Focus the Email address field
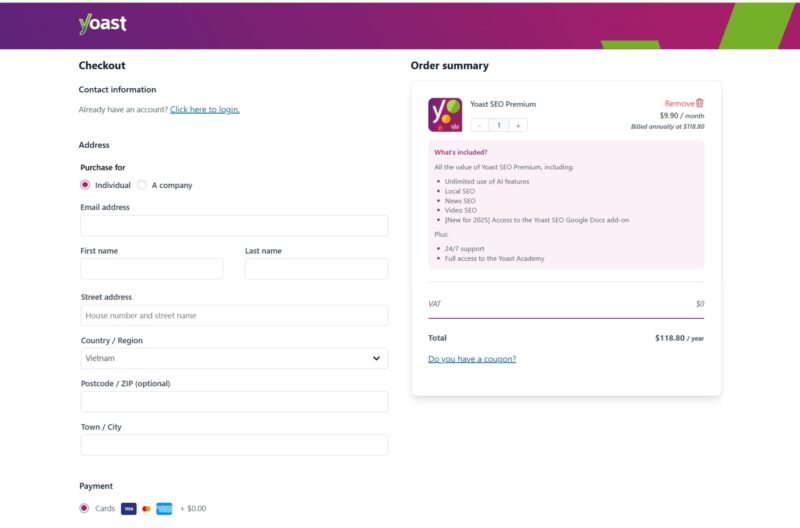The width and height of the screenshot is (800, 528). point(233,226)
